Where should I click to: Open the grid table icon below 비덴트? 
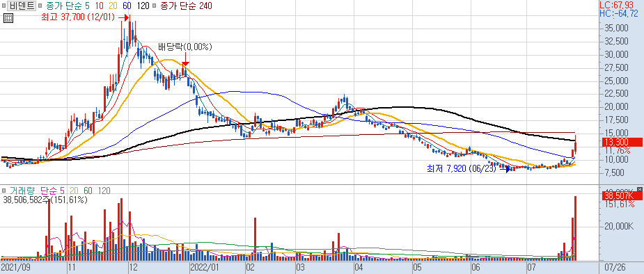pos(8,18)
